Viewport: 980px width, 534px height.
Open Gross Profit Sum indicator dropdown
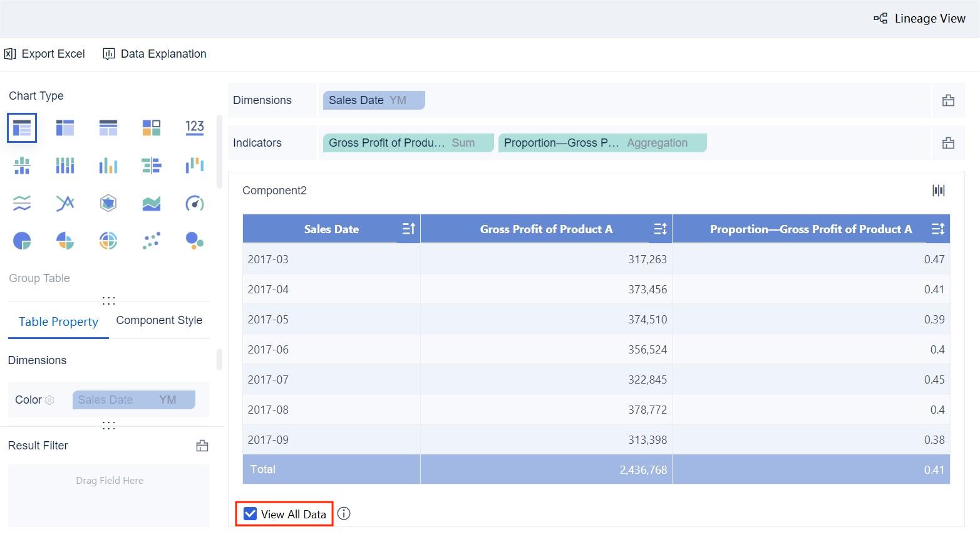point(408,143)
